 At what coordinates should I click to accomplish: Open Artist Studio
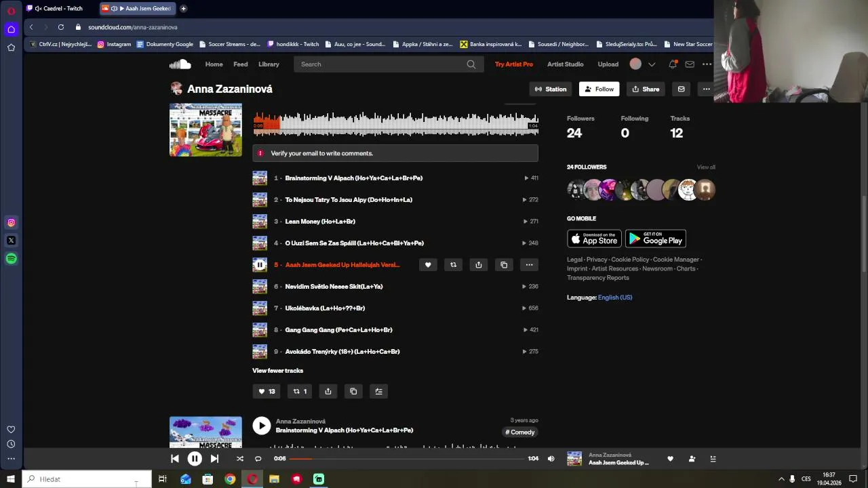[x=566, y=64]
